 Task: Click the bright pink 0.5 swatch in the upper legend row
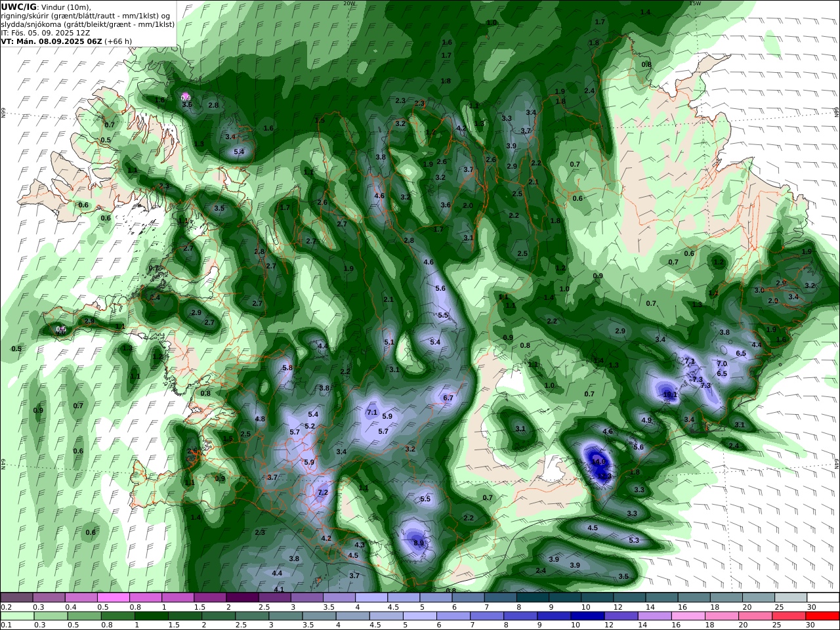click(x=114, y=597)
